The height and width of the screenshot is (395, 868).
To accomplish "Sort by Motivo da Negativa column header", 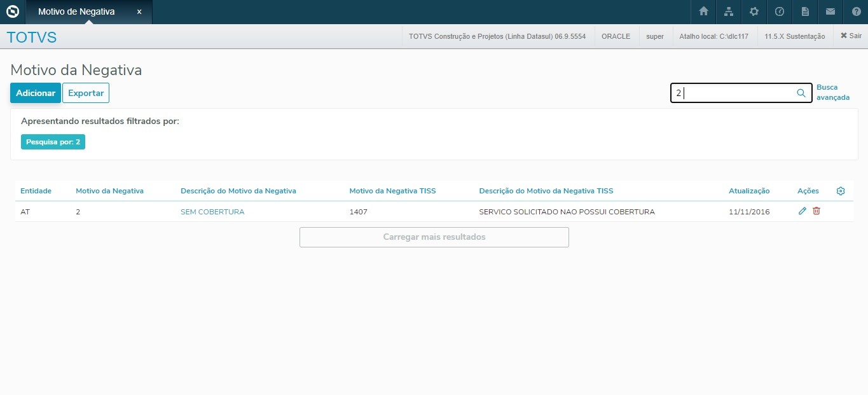I will [109, 191].
